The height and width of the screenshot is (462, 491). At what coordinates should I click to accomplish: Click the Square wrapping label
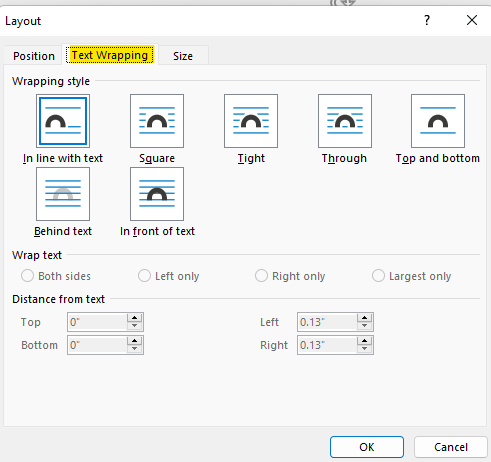pyautogui.click(x=157, y=158)
